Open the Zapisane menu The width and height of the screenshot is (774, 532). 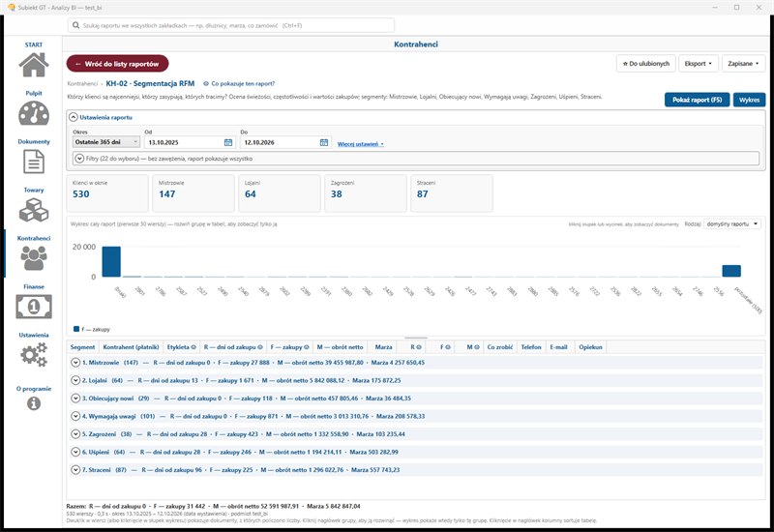pyautogui.click(x=743, y=64)
